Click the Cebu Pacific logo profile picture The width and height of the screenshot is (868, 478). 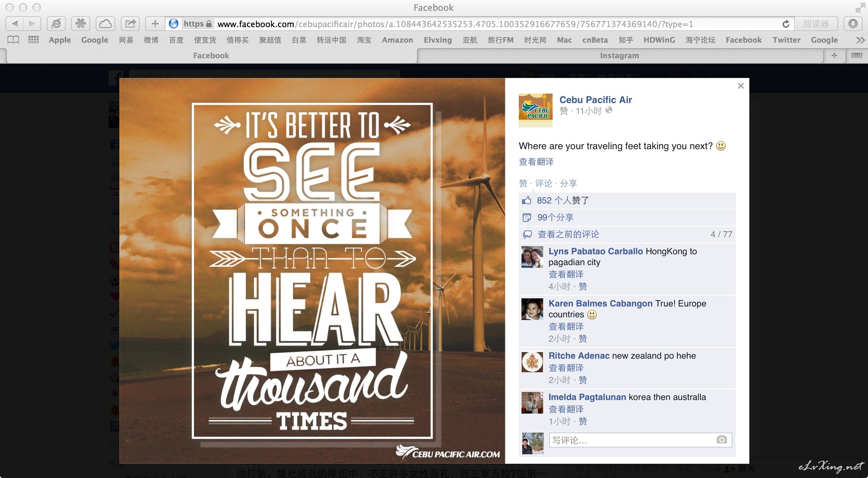click(535, 111)
